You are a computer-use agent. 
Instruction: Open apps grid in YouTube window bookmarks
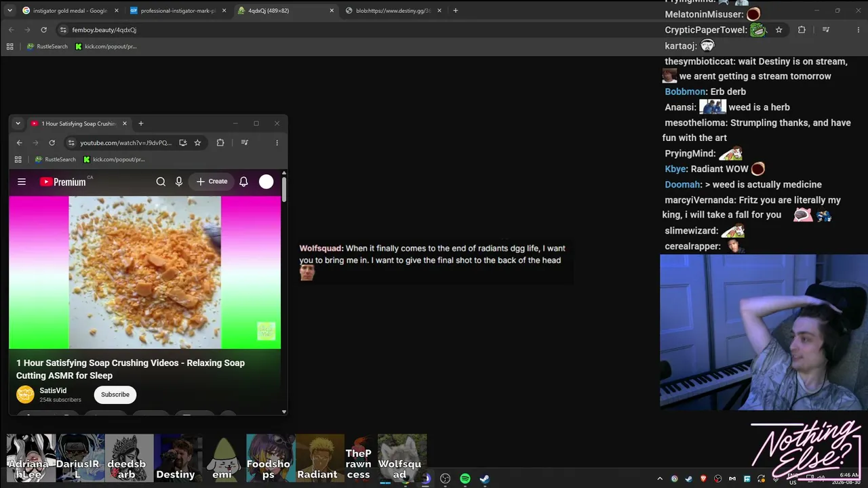18,159
